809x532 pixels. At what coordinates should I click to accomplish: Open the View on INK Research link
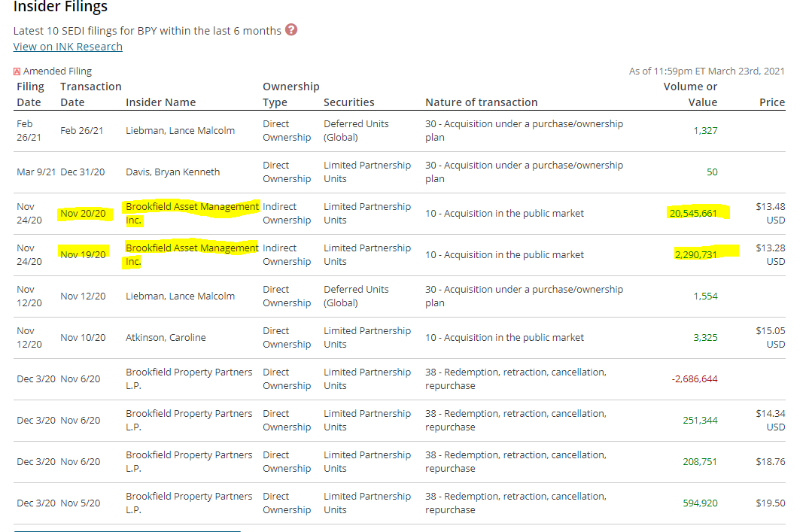pyautogui.click(x=68, y=47)
